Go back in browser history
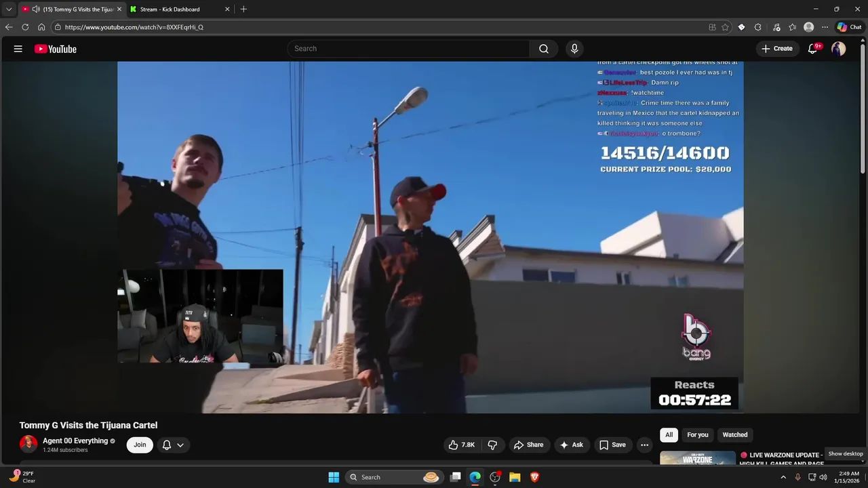This screenshot has width=868, height=488. point(9,27)
